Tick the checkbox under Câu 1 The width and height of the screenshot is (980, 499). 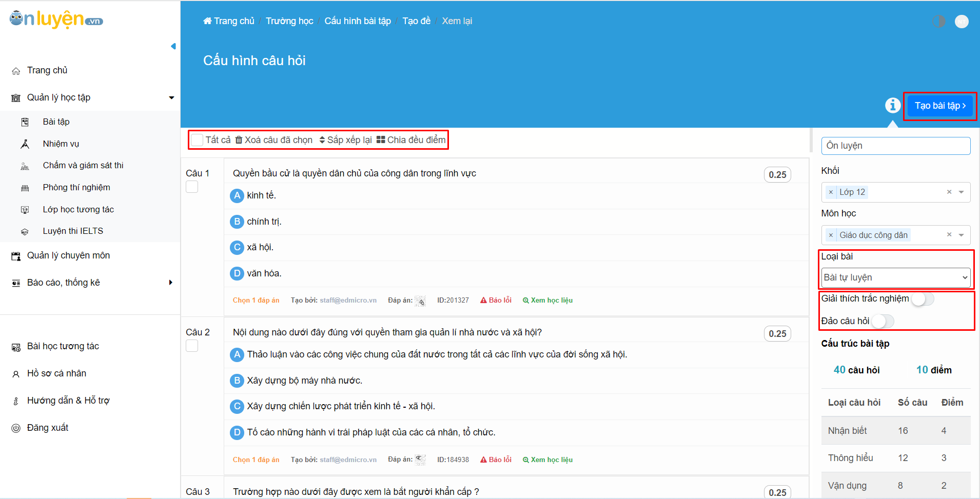(x=192, y=187)
